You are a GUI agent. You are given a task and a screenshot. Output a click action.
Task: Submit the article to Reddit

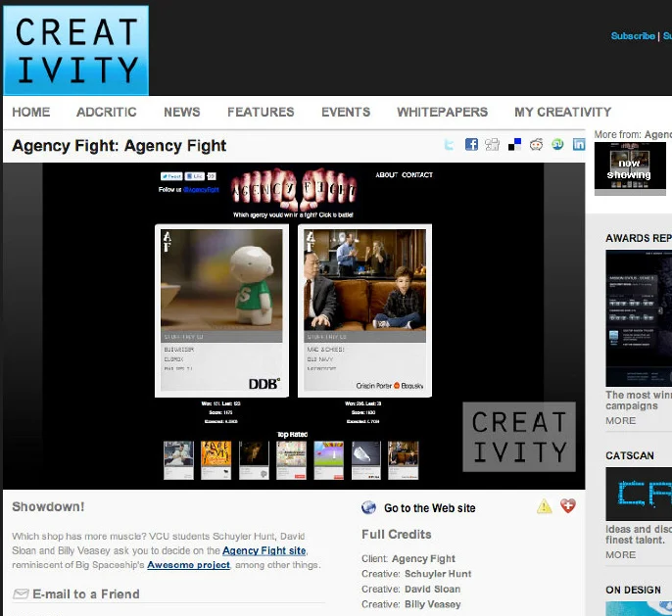coord(536,144)
